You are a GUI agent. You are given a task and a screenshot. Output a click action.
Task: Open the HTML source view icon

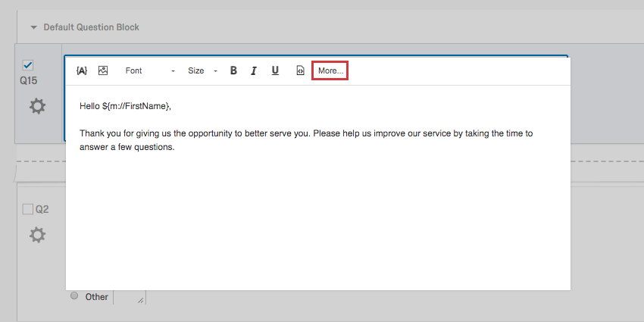pos(300,70)
